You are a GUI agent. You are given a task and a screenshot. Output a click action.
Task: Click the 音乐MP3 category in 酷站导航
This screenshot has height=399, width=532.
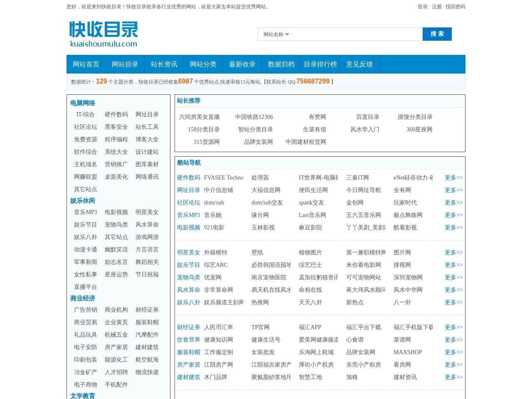tap(188, 215)
